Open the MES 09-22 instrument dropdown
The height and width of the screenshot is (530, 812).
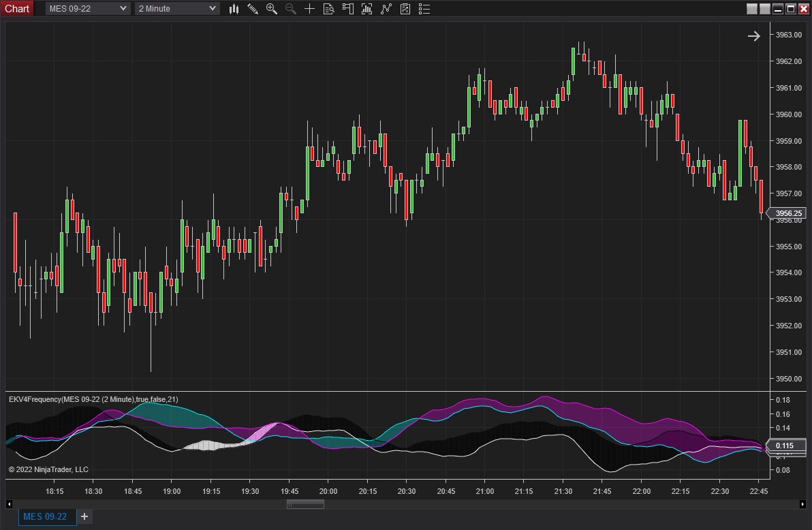pyautogui.click(x=87, y=8)
